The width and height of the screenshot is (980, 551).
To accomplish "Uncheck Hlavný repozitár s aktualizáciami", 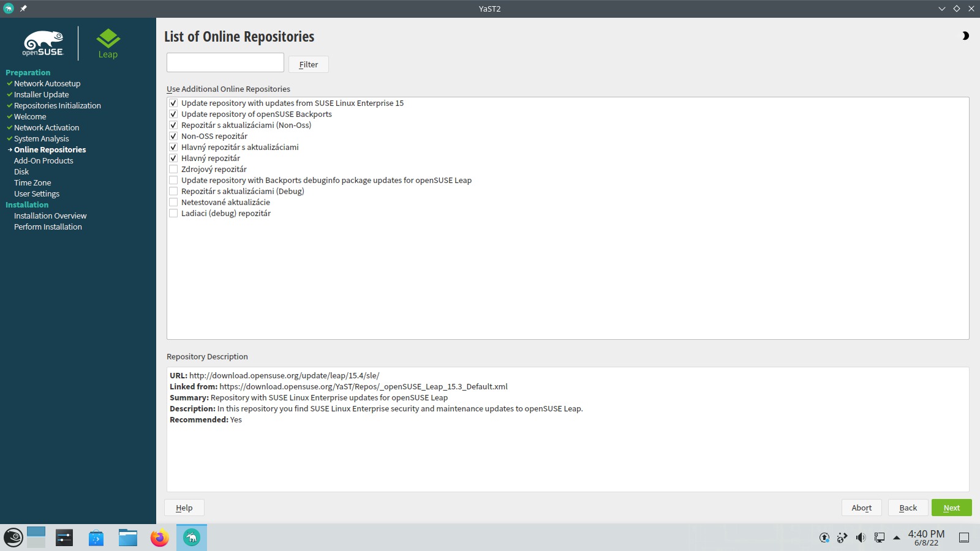I will click(173, 147).
